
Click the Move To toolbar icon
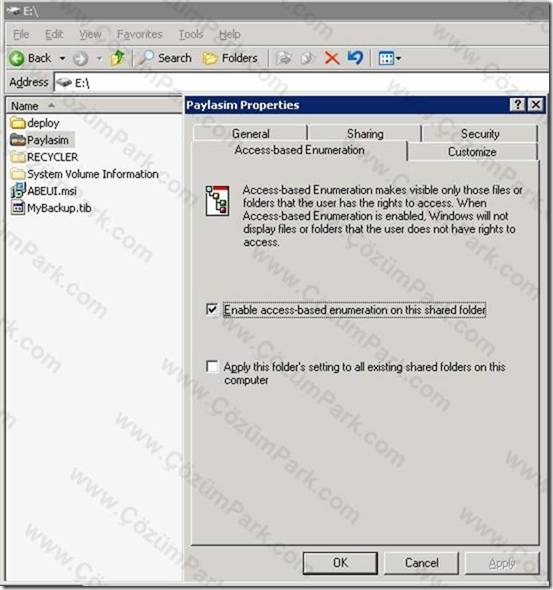[284, 58]
